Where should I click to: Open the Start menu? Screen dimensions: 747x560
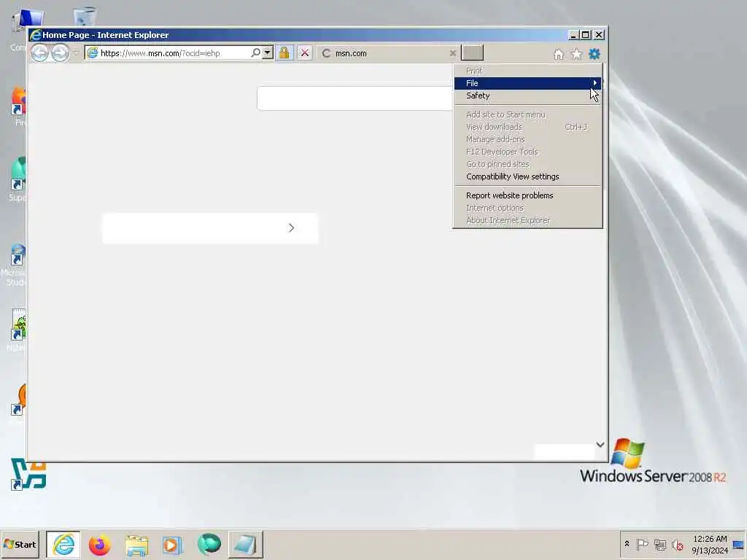pyautogui.click(x=20, y=545)
